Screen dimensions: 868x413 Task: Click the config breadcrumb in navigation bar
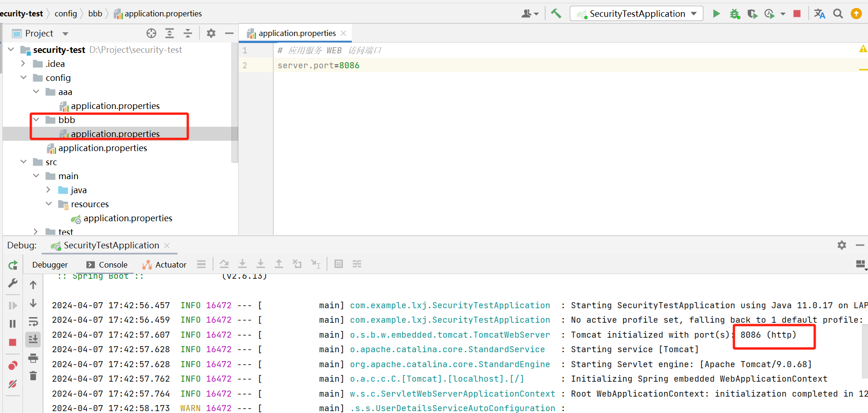(x=65, y=14)
